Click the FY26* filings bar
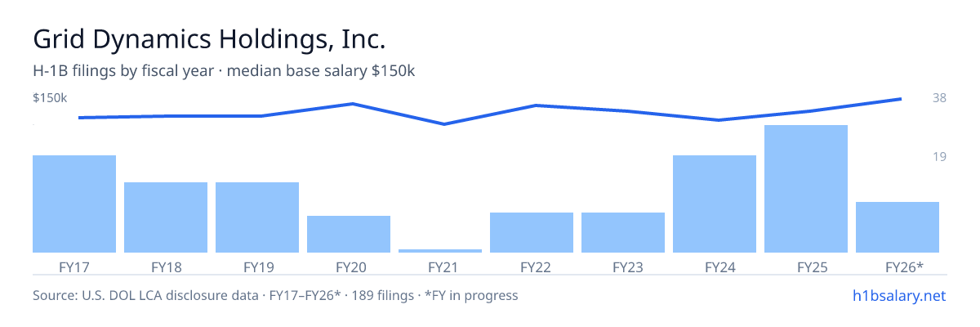The height and width of the screenshot is (327, 980). pos(898,227)
